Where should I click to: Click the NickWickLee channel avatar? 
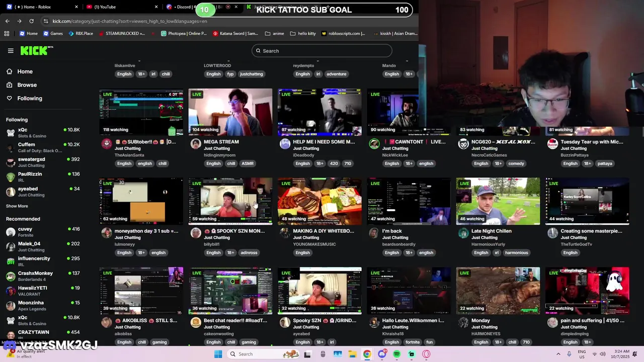click(x=374, y=144)
